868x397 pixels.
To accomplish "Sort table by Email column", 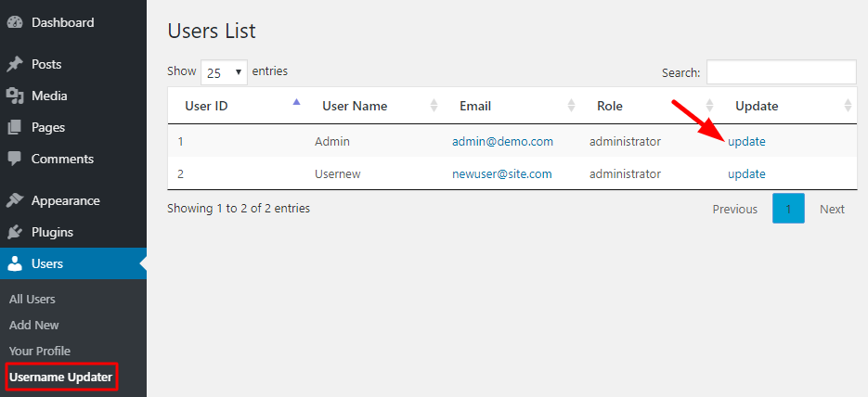I will 475,106.
